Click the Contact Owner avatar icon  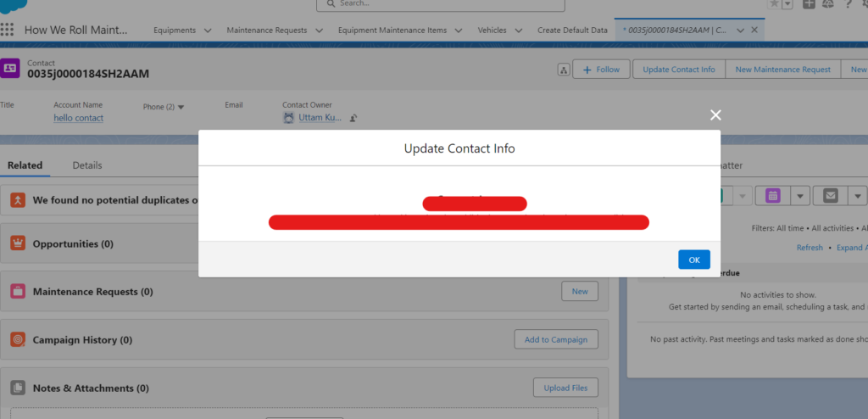click(288, 118)
